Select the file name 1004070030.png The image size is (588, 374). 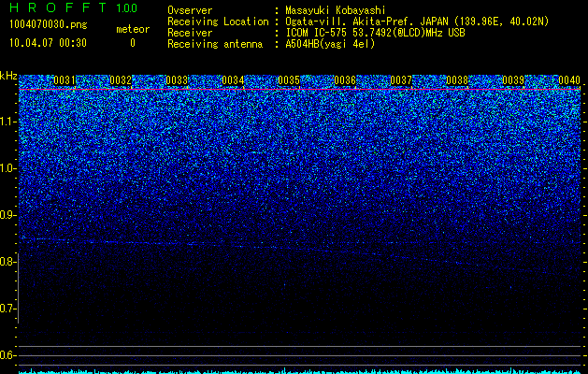pyautogui.click(x=48, y=25)
